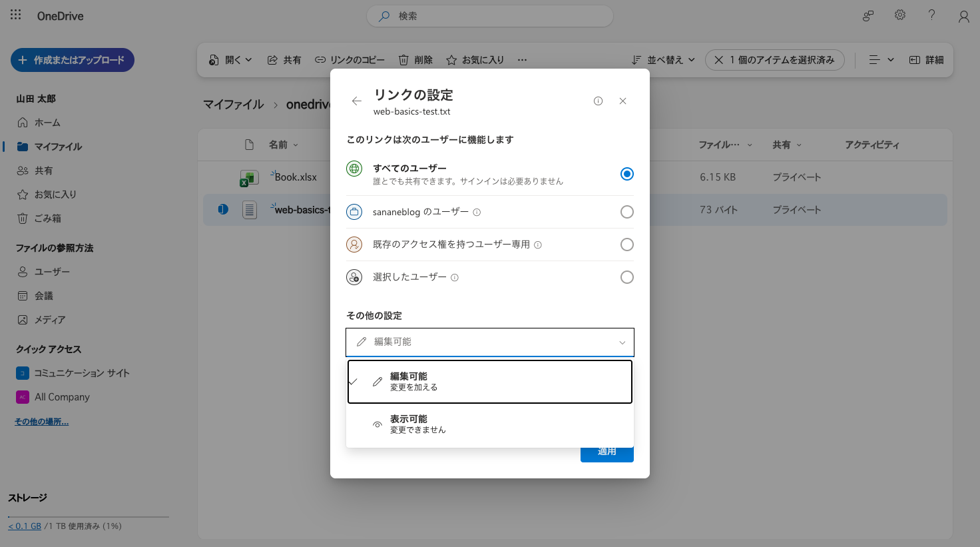Clear selection via the X in 1 個のアイテムを選択済み
The image size is (980, 547).
718,60
